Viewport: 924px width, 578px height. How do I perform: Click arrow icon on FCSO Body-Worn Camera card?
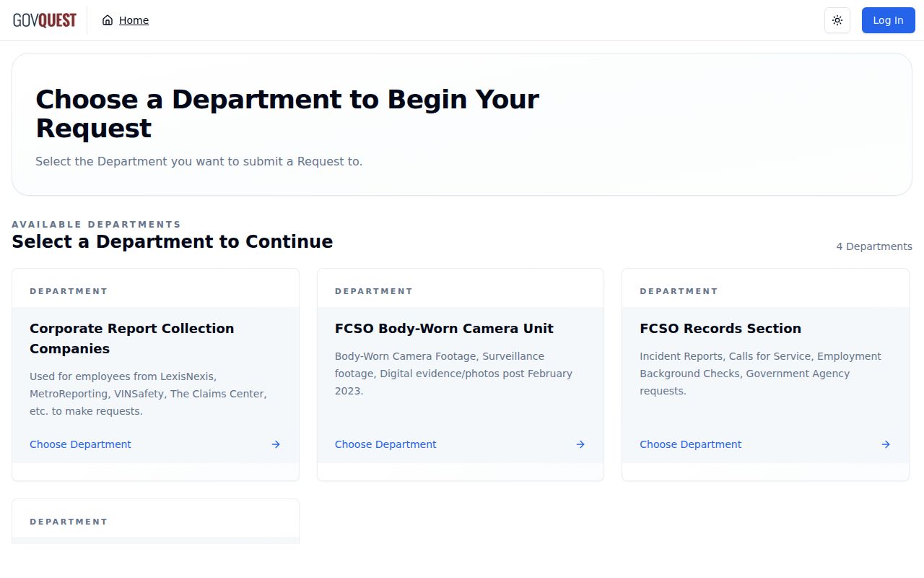click(580, 444)
